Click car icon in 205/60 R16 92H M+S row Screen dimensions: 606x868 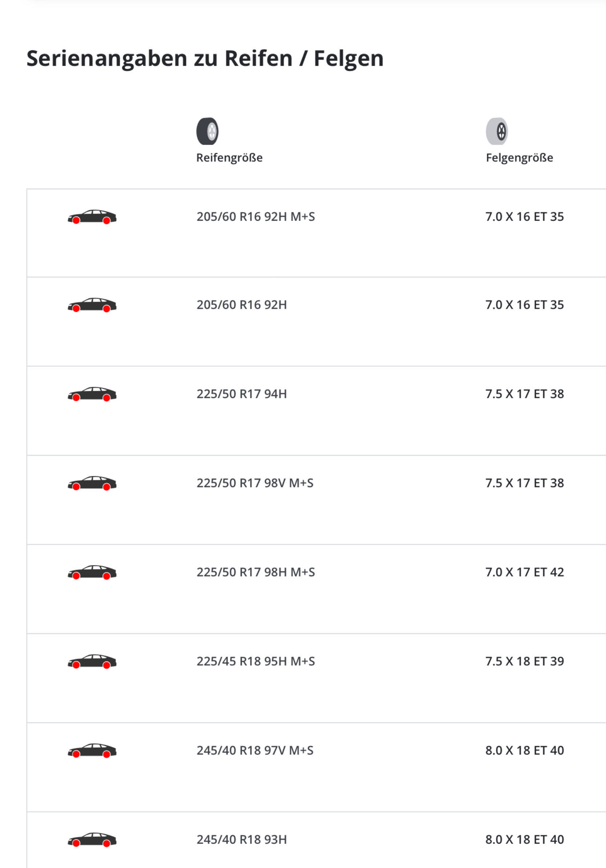(92, 217)
